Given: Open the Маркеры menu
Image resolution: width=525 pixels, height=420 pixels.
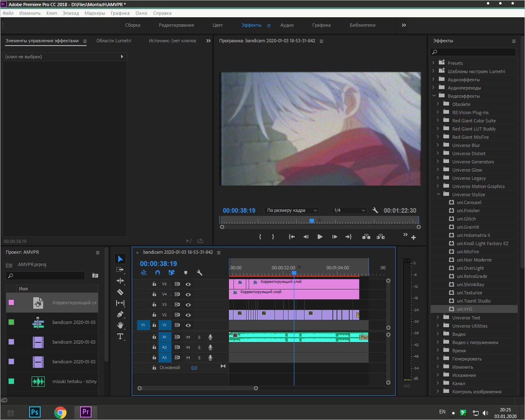Looking at the screenshot, I should pyautogui.click(x=95, y=13).
